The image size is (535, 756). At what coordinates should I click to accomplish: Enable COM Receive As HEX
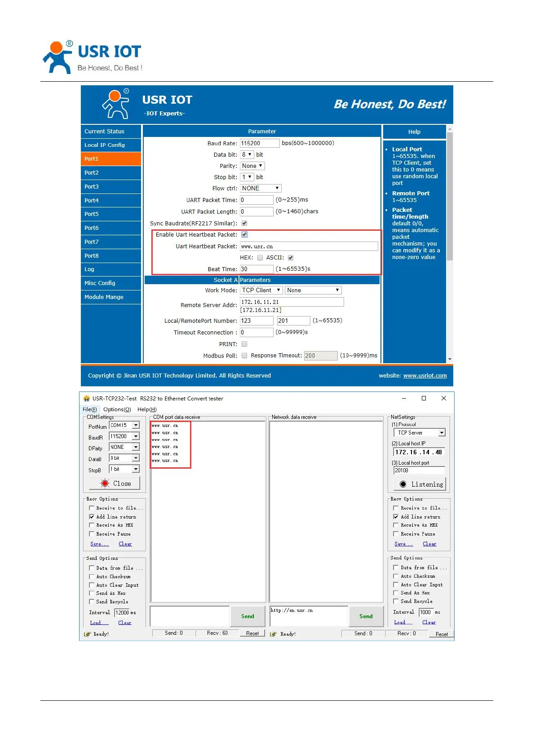pos(92,525)
